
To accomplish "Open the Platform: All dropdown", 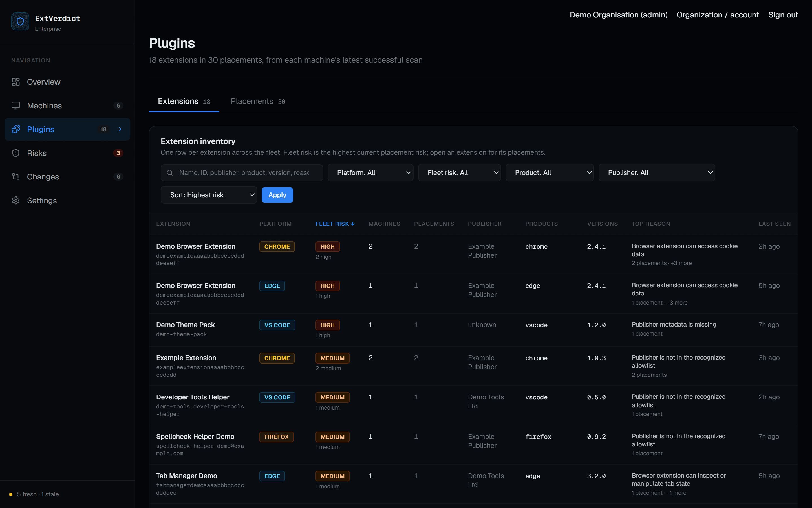I will tap(370, 173).
